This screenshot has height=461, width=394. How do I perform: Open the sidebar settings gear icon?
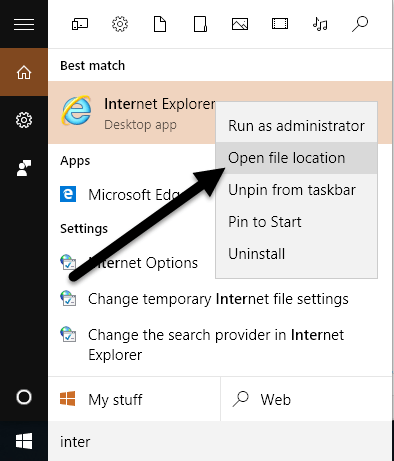[24, 120]
